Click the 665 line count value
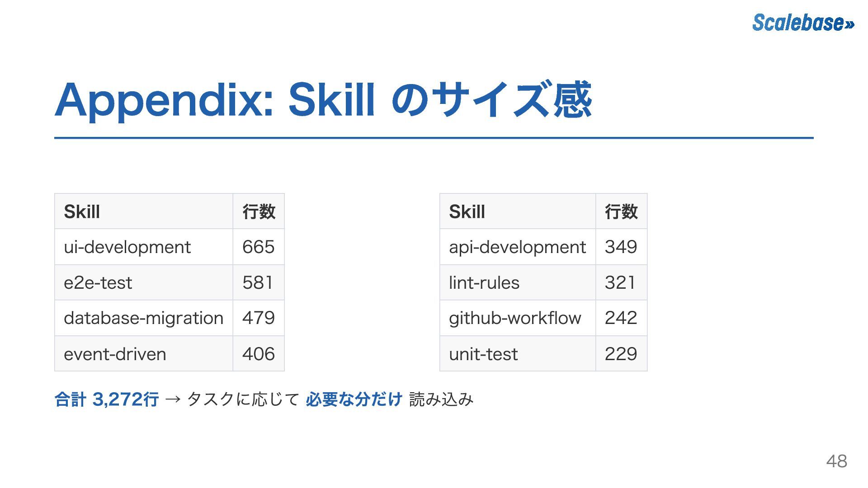Screen dimensions: 868x488 258,247
